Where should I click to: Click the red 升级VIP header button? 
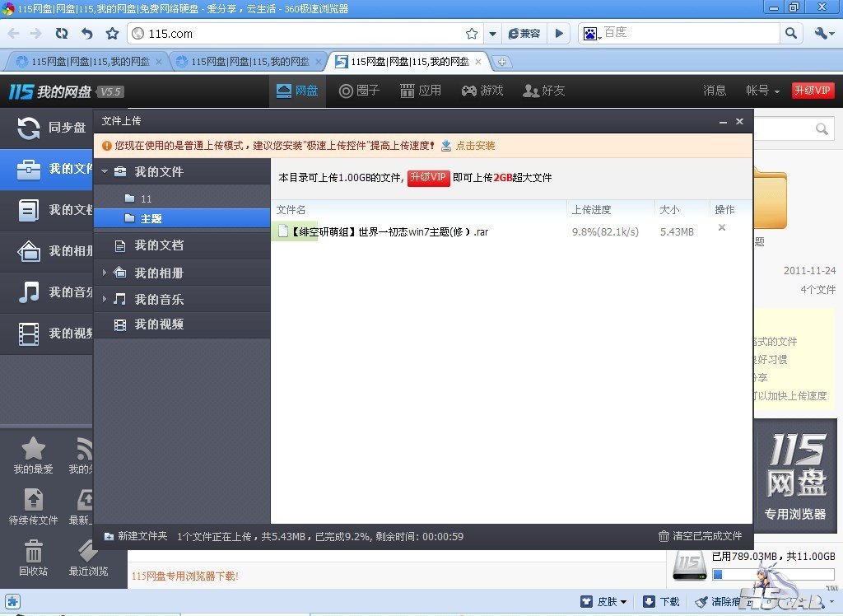click(813, 91)
